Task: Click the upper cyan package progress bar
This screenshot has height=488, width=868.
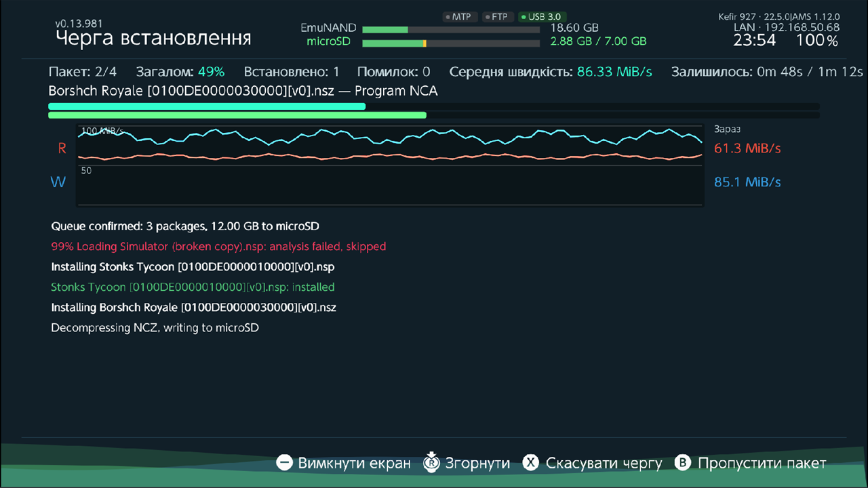Action: pos(434,106)
